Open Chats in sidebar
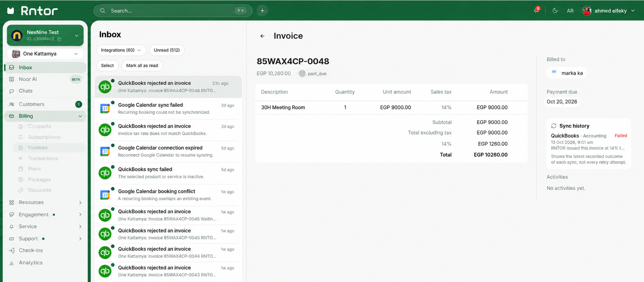Screen dimensions: 644x282 (x=45, y=91)
